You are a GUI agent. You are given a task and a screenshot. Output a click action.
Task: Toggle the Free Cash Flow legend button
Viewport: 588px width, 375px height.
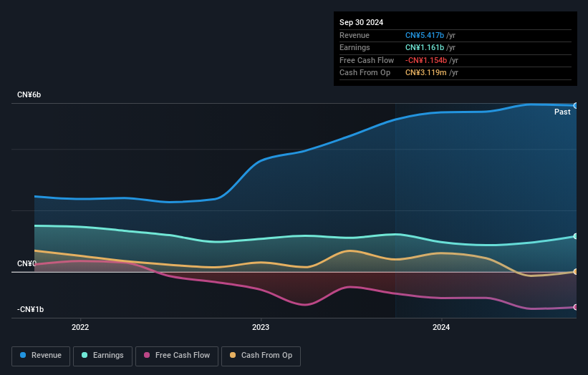pos(177,356)
